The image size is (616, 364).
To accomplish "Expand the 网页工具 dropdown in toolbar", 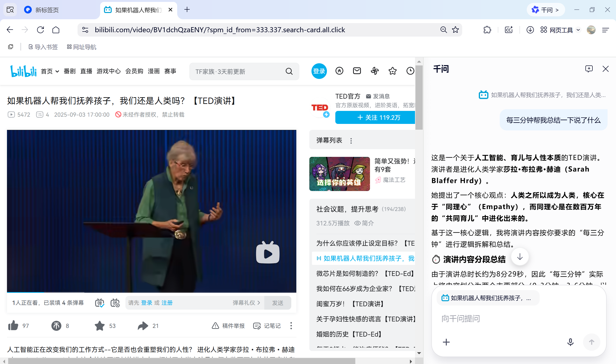I will click(x=578, y=30).
